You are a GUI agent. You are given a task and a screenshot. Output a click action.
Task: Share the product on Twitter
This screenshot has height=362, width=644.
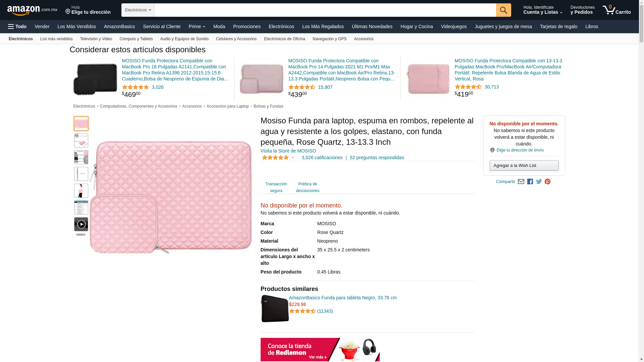pyautogui.click(x=539, y=182)
